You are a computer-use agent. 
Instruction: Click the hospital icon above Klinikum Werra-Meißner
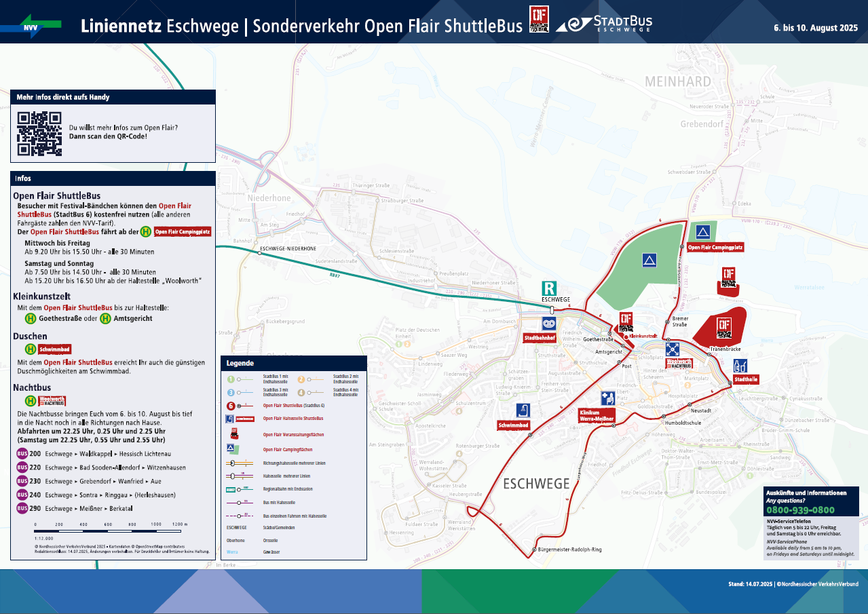tap(607, 398)
